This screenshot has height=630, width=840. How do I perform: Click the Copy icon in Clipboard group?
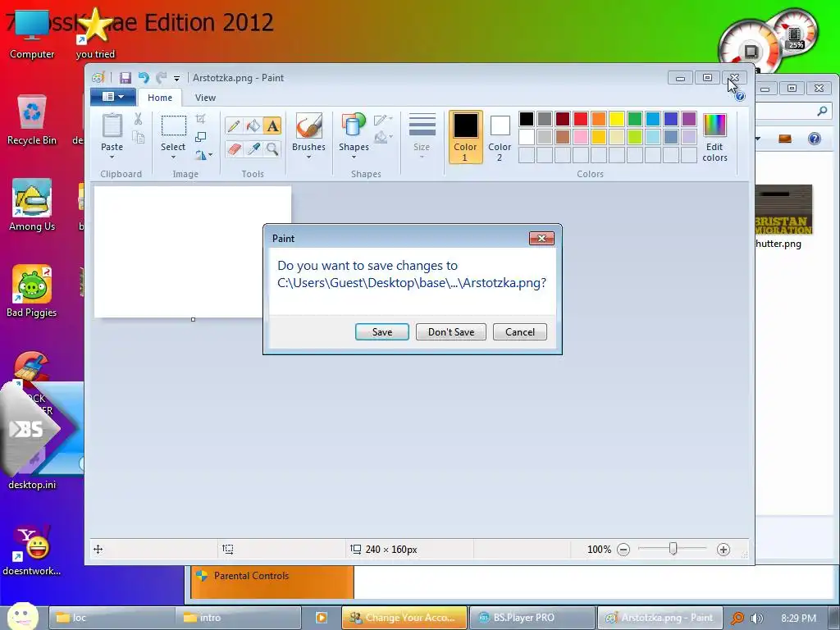click(138, 138)
